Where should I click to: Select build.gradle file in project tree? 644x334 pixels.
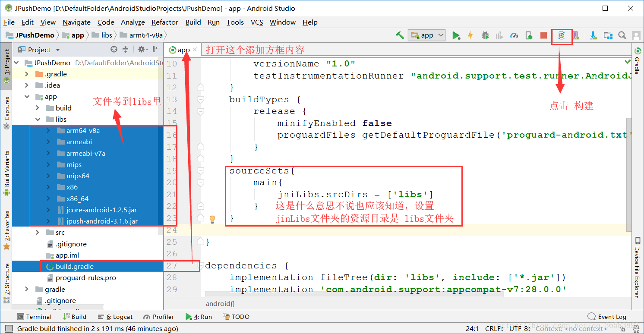74,266
